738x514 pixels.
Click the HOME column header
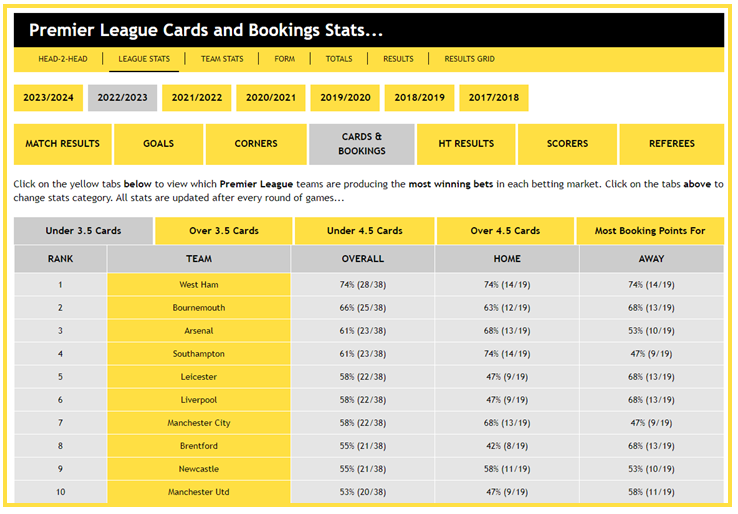point(507,259)
